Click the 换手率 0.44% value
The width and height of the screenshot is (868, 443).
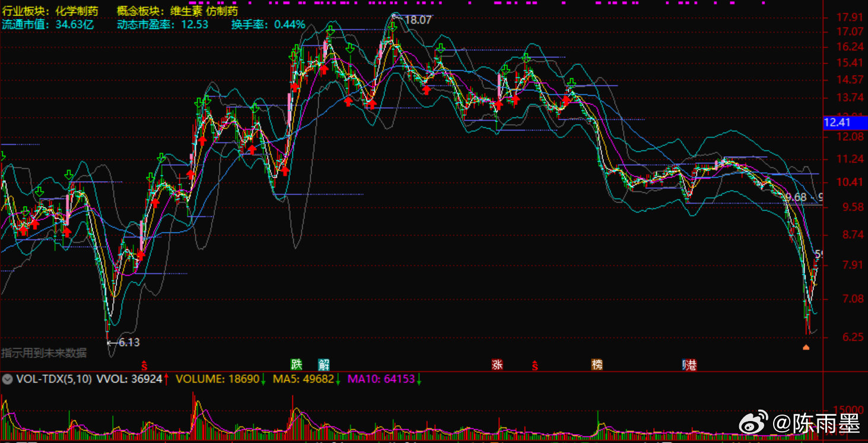point(268,24)
